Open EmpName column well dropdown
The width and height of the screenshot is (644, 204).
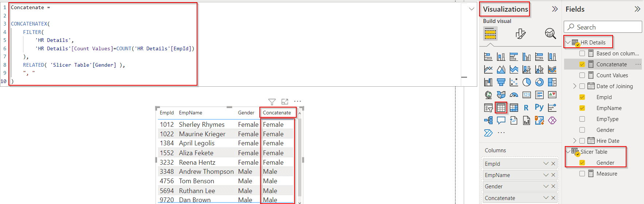tap(546, 175)
